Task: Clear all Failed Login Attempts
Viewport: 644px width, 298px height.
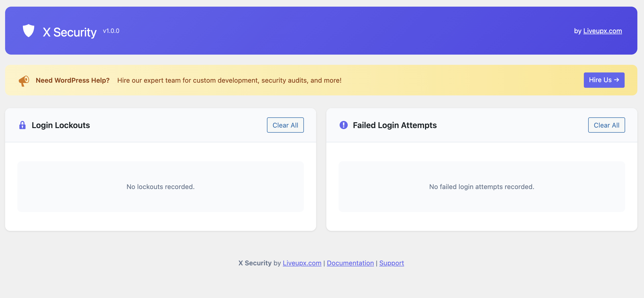Action: 607,125
